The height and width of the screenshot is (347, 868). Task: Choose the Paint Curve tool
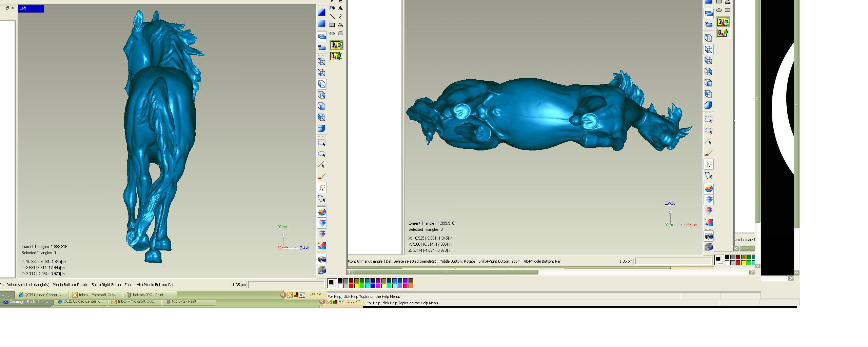340,17
